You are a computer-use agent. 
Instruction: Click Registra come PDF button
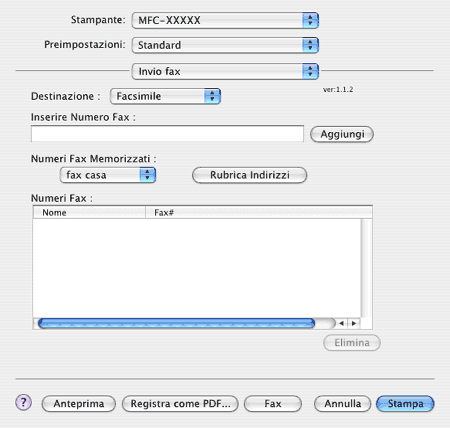(x=180, y=404)
